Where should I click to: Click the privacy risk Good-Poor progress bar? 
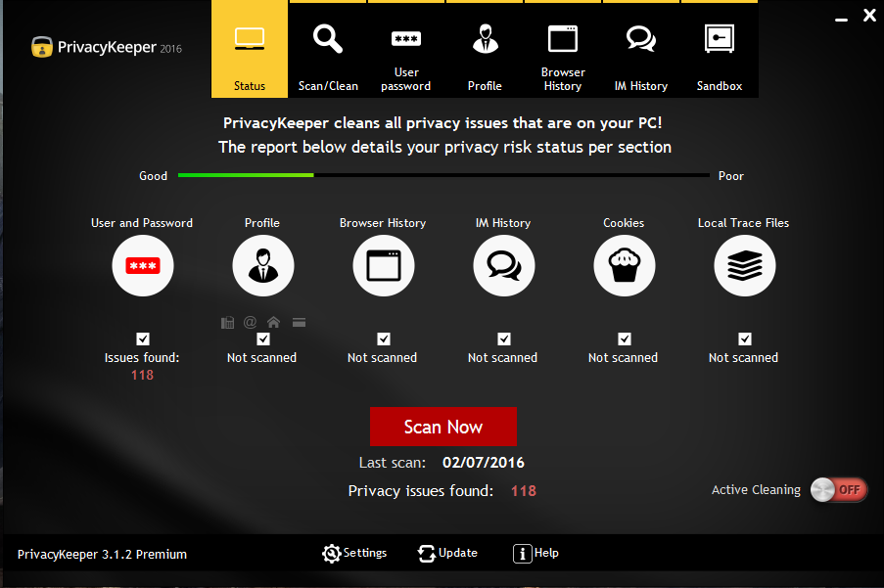coord(443,175)
